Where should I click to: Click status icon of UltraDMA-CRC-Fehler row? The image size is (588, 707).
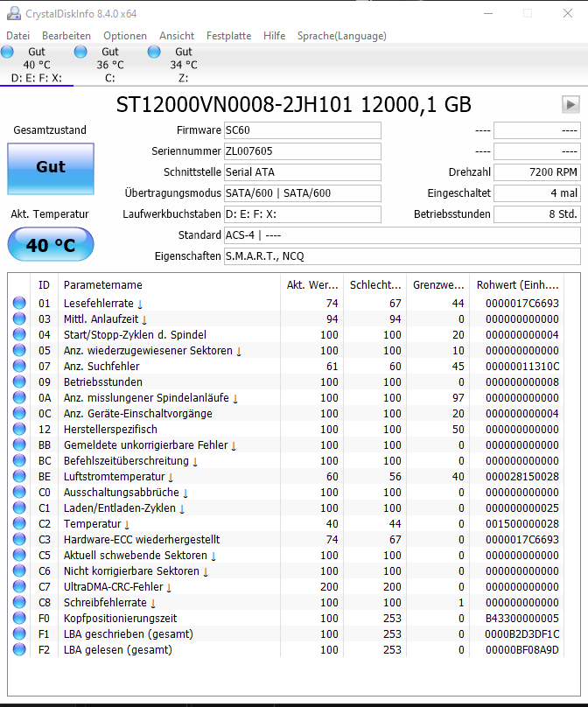(19, 586)
